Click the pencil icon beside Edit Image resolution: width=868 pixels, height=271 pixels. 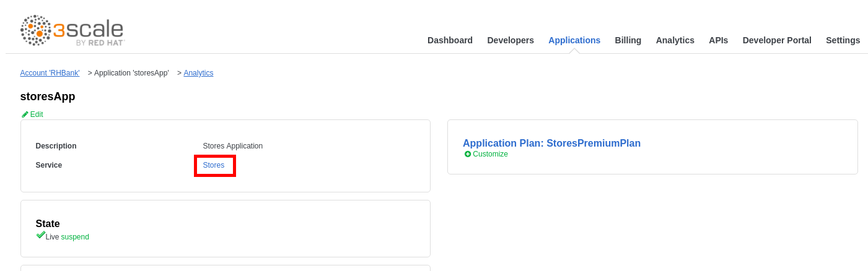[x=25, y=114]
